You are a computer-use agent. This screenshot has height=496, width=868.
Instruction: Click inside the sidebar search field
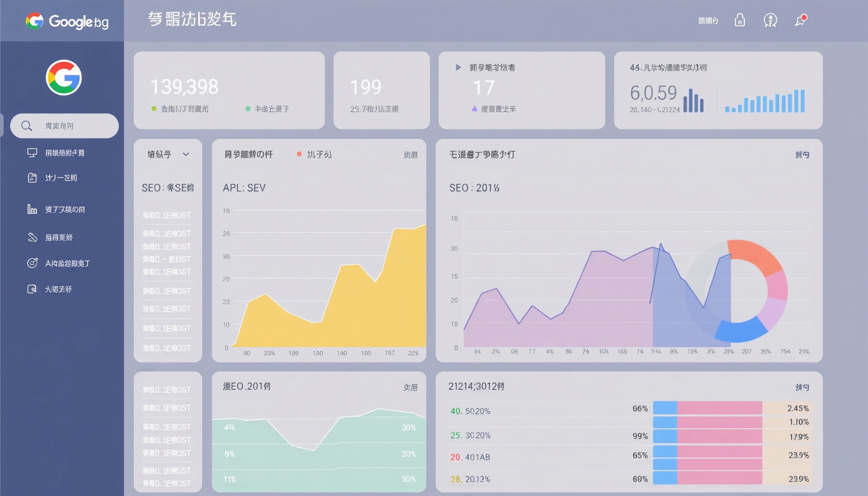pyautogui.click(x=64, y=125)
